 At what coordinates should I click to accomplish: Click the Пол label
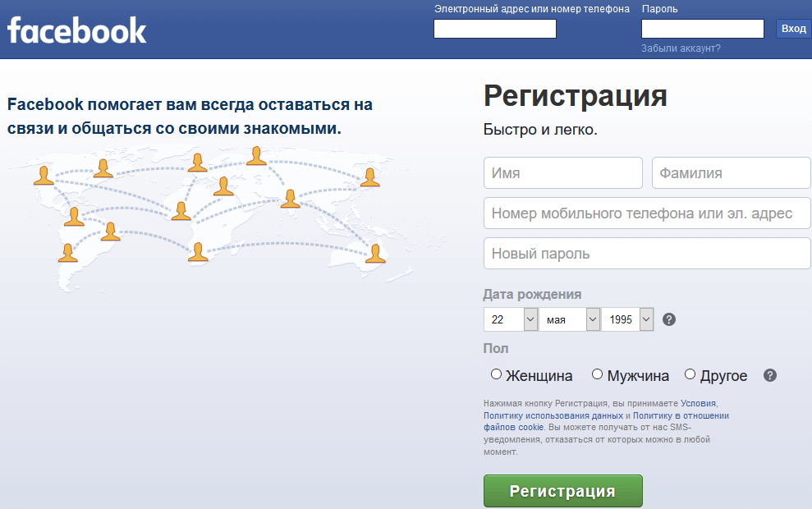pyautogui.click(x=496, y=348)
